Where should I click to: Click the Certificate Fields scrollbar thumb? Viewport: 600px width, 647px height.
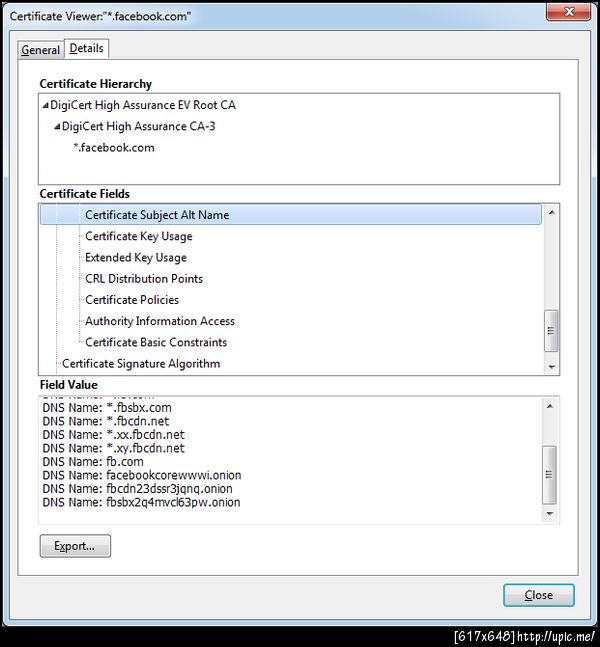click(551, 331)
